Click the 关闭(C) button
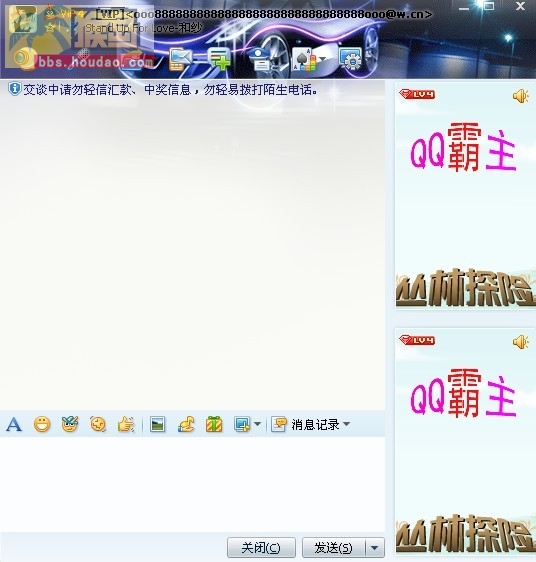This screenshot has height=562, width=536. 261,548
